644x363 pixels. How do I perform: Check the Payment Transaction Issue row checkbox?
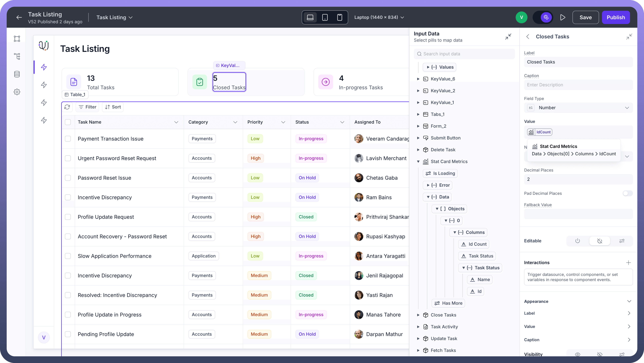point(68,139)
